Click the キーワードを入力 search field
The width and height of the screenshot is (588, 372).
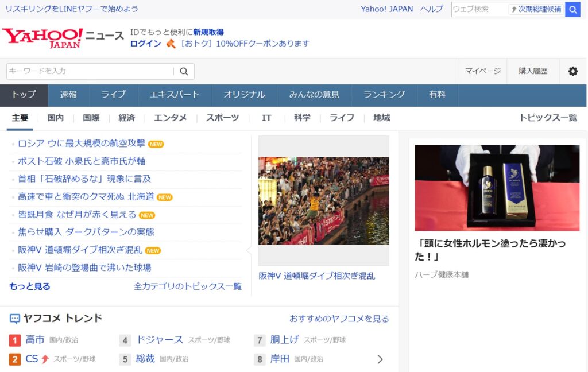click(x=90, y=71)
